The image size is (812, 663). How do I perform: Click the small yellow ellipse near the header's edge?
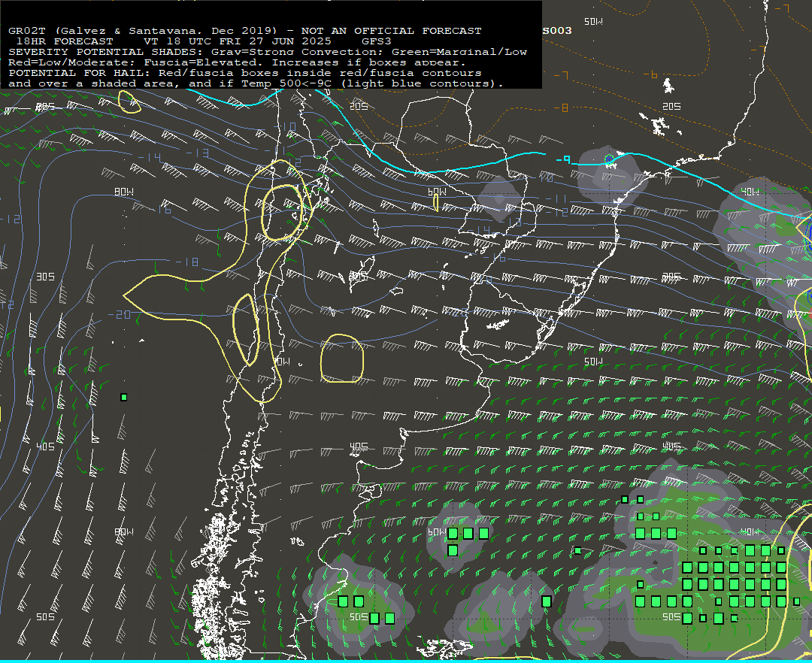point(129,102)
